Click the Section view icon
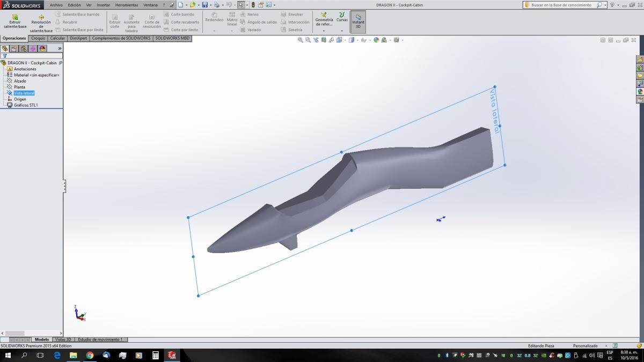The width and height of the screenshot is (644, 362). (324, 40)
